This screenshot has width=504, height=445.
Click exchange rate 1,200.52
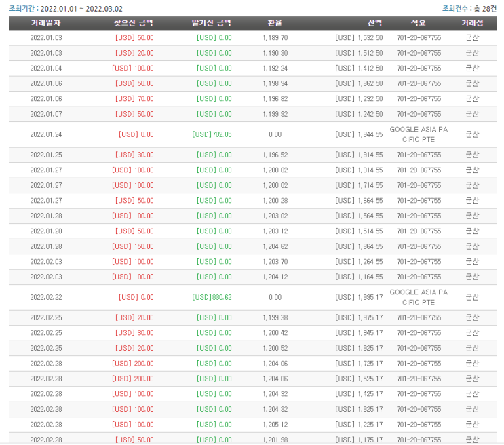(x=275, y=348)
